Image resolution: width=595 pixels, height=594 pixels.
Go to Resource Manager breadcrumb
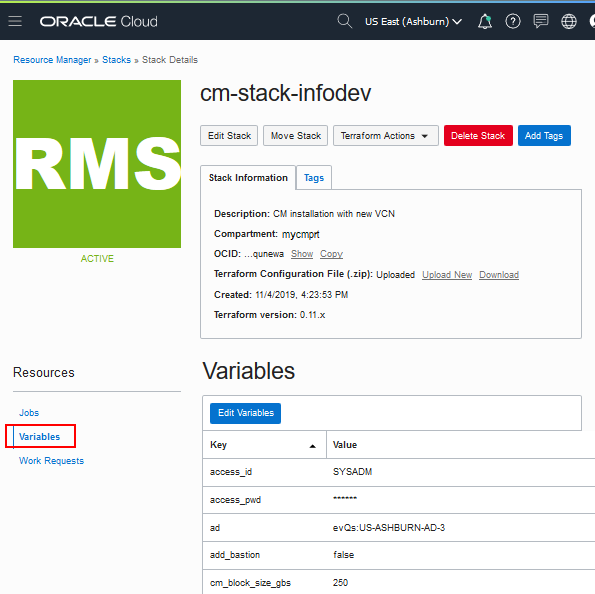(x=52, y=60)
